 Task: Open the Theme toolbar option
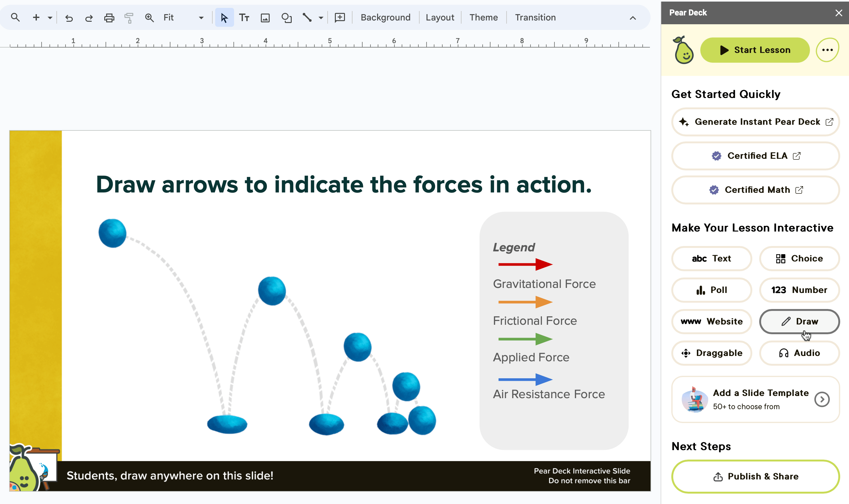(x=484, y=17)
